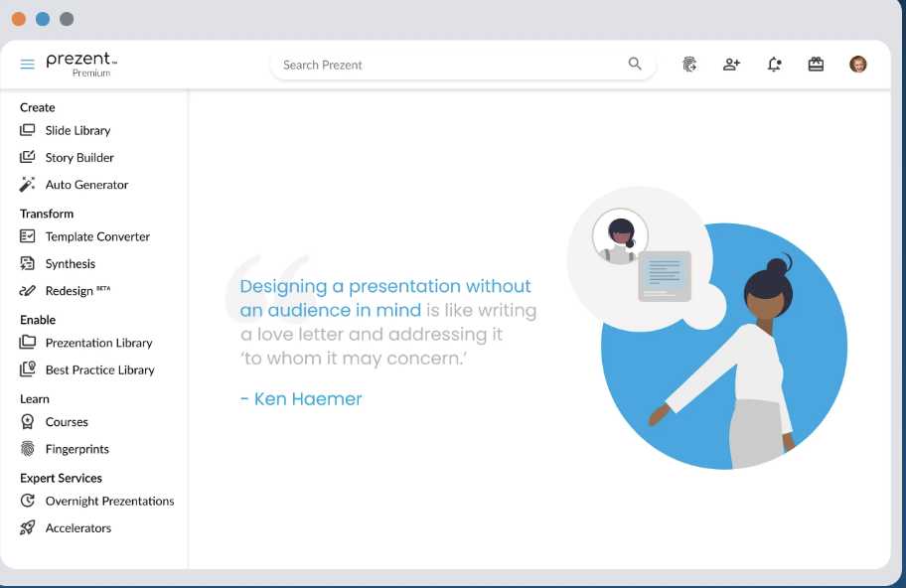Open the hamburger menu icon
The width and height of the screenshot is (906, 588).
point(27,65)
